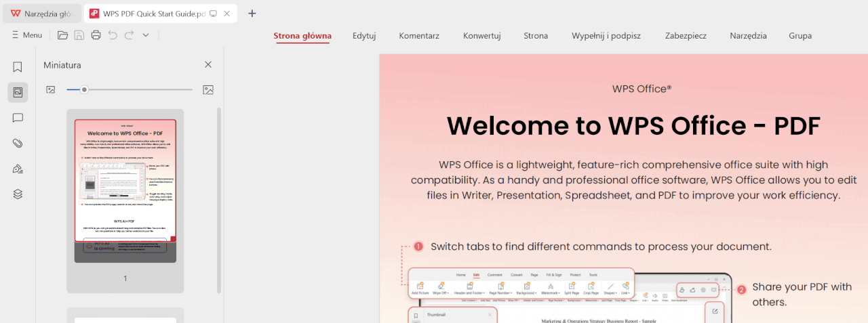Click the Welcome to WPS Office - PDF heading

pyautogui.click(x=633, y=126)
